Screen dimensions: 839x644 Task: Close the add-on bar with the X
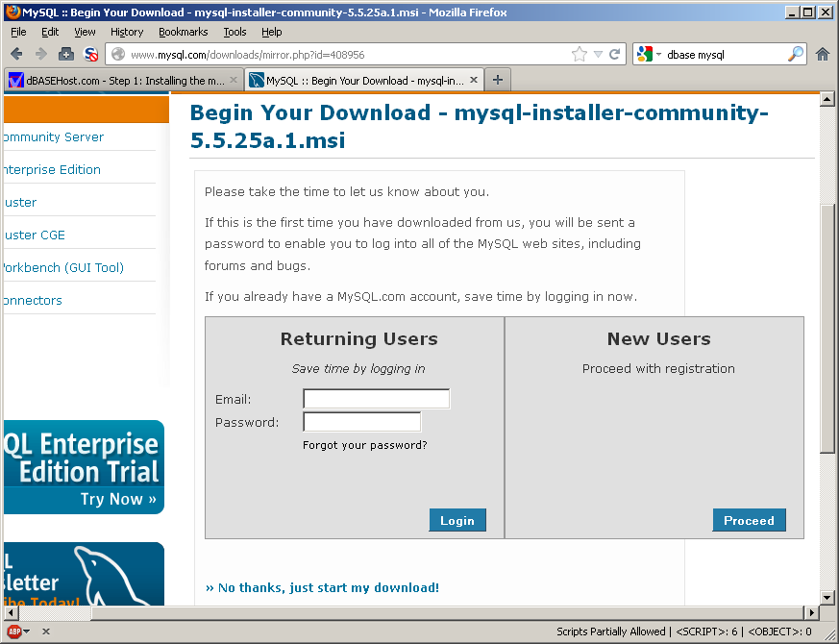46,632
